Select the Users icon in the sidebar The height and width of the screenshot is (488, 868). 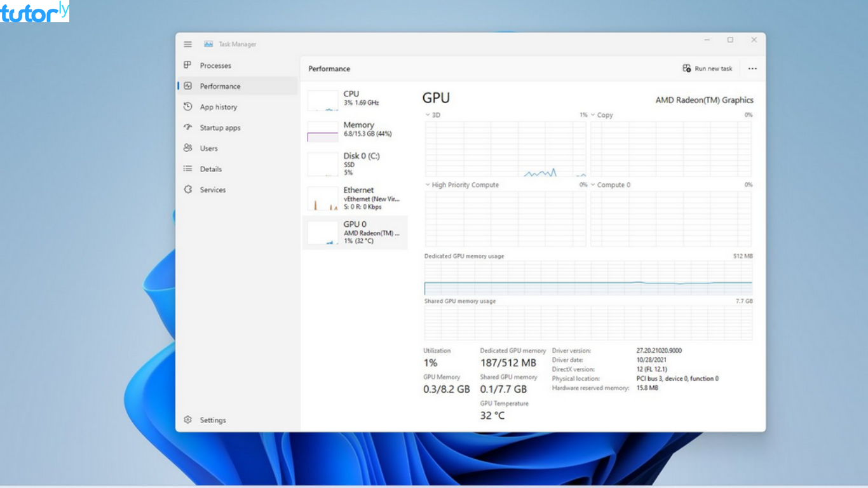[187, 148]
